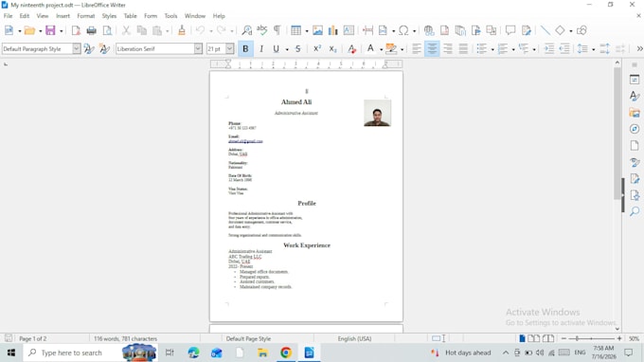Insert Comment icon in toolbar
The height and width of the screenshot is (362, 644).
[510, 30]
